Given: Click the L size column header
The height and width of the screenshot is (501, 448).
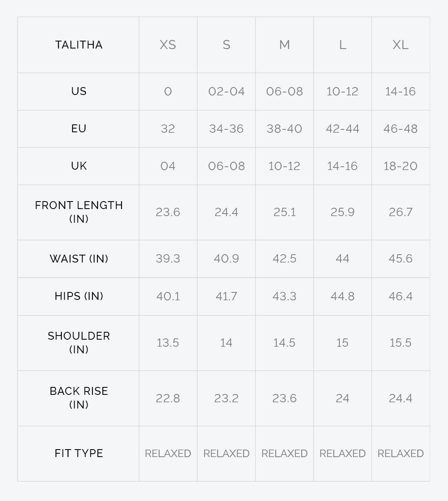Looking at the screenshot, I should coord(343,45).
